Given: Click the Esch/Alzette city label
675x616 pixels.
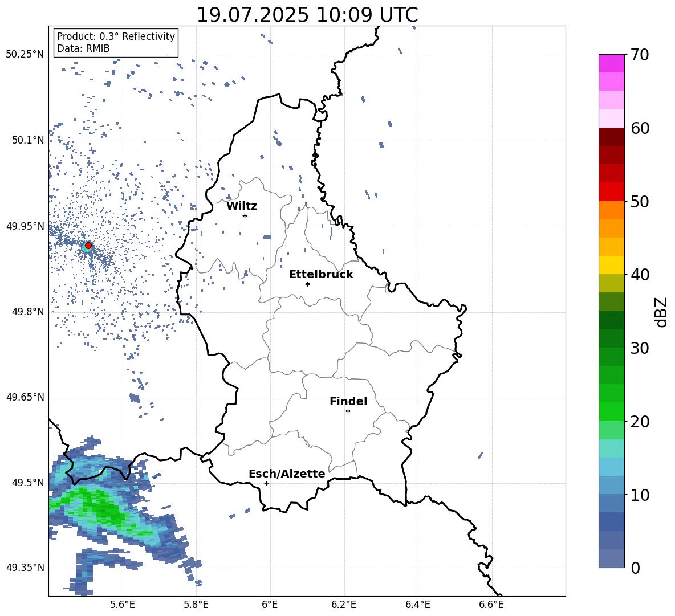Looking at the screenshot, I should click(287, 474).
